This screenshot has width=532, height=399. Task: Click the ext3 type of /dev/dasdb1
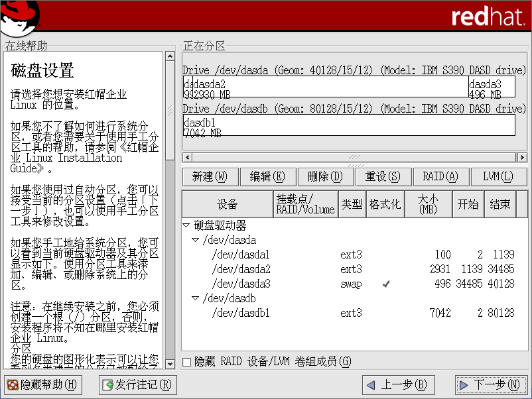(351, 313)
